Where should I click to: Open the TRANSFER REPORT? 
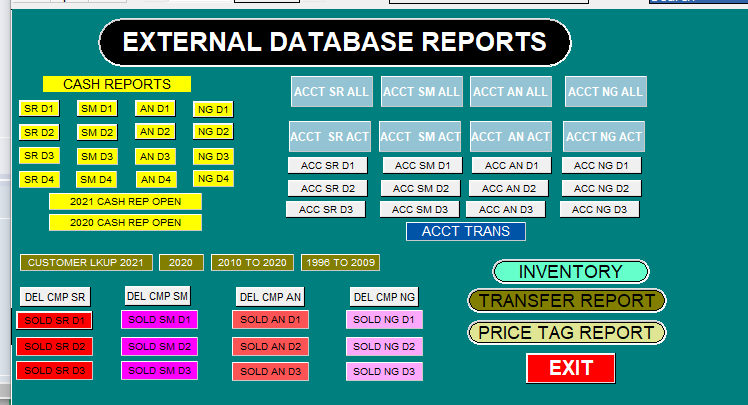pyautogui.click(x=567, y=301)
